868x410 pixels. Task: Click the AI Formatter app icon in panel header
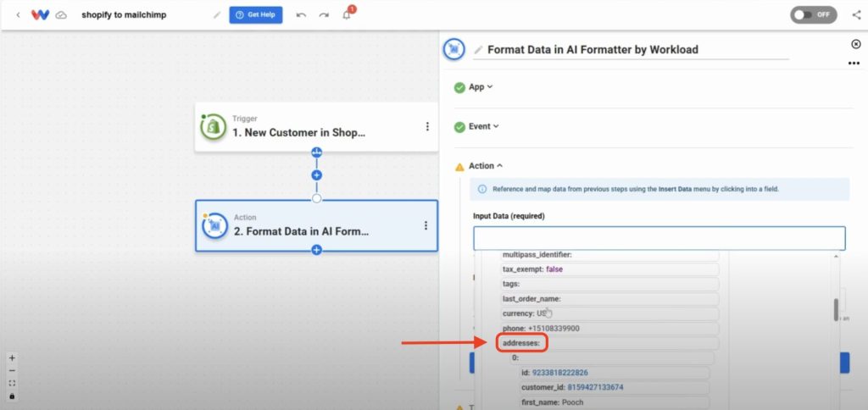pos(454,49)
